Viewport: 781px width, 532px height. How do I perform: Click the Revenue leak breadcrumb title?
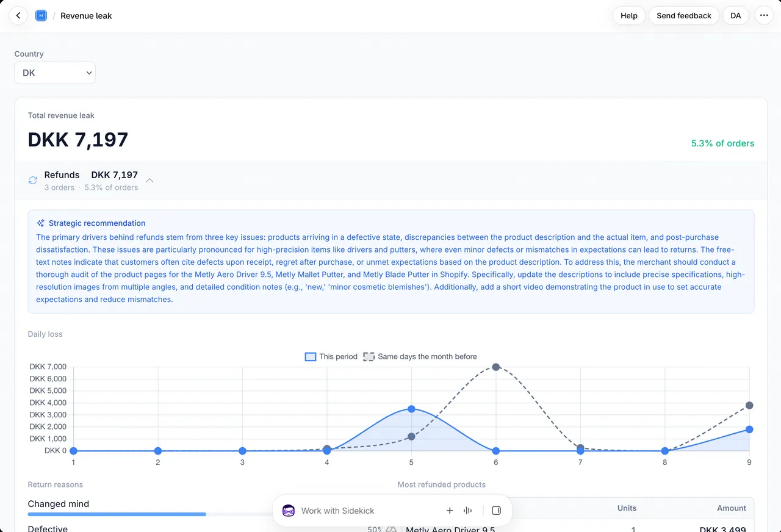86,16
